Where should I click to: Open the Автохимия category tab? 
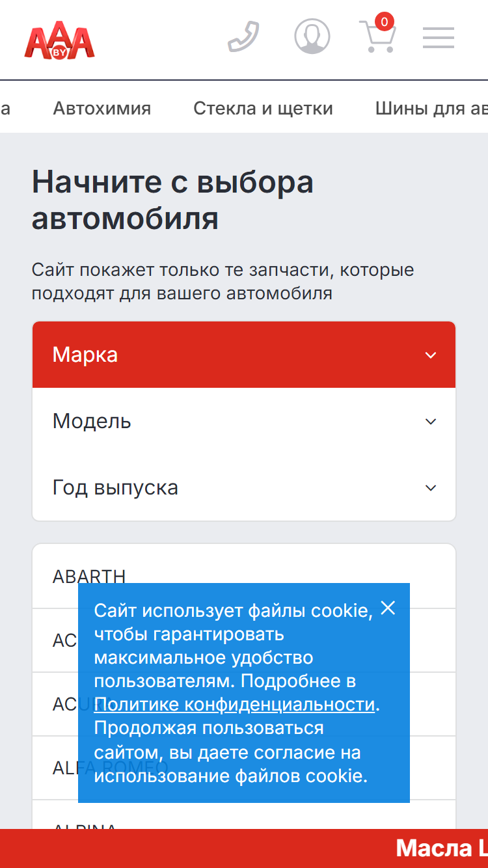[x=102, y=108]
